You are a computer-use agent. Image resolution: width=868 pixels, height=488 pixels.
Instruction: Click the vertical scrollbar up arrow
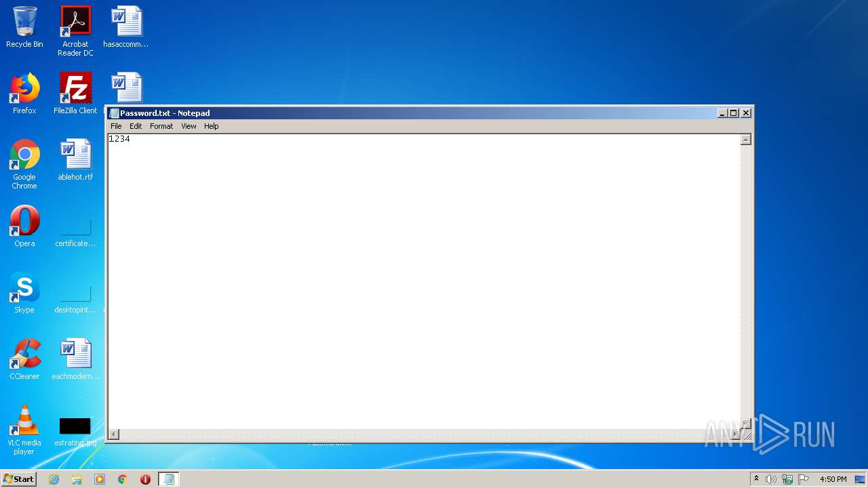coord(746,140)
